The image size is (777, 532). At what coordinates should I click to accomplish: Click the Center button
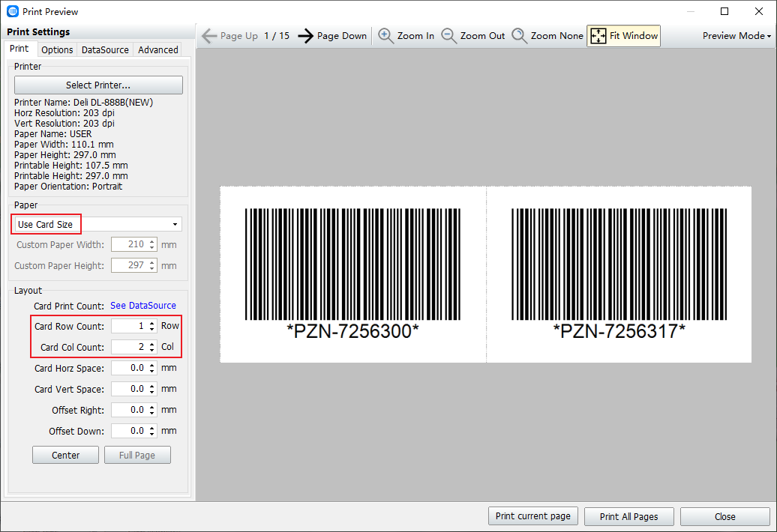point(65,456)
